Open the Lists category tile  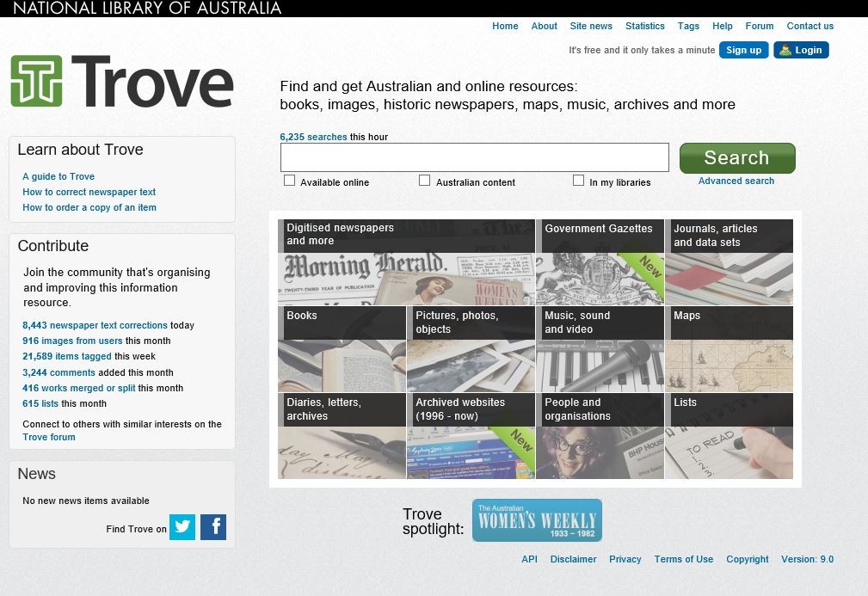pyautogui.click(x=729, y=436)
